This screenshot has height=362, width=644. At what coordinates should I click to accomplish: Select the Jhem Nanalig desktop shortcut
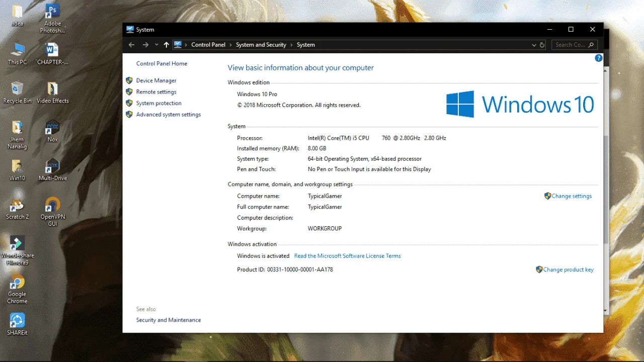coord(17,135)
